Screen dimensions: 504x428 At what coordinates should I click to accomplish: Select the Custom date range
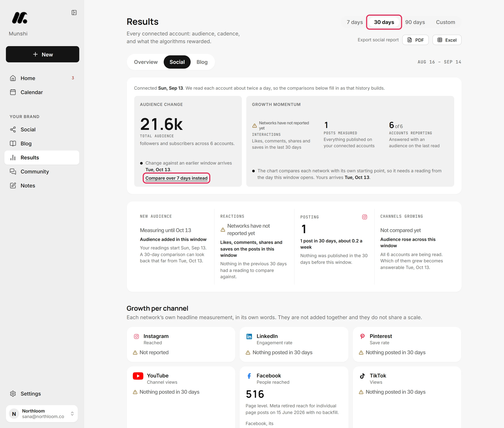[445, 22]
